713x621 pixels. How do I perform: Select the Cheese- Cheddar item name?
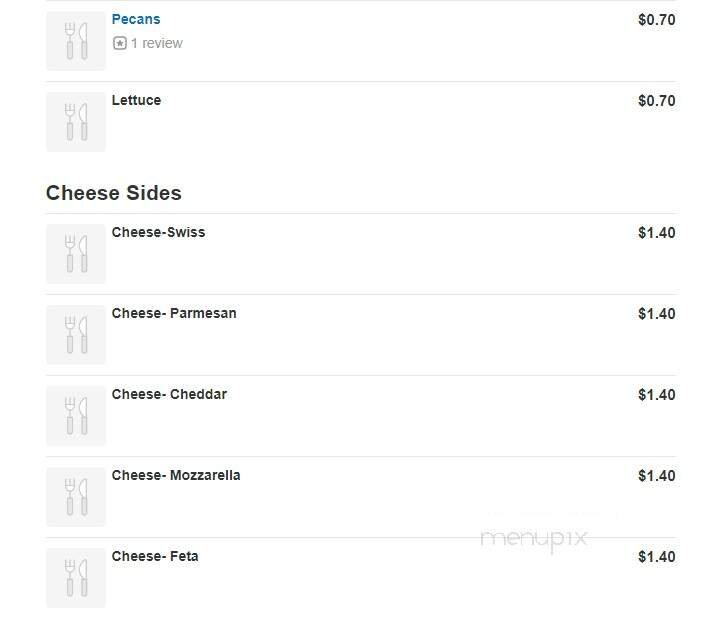(169, 394)
